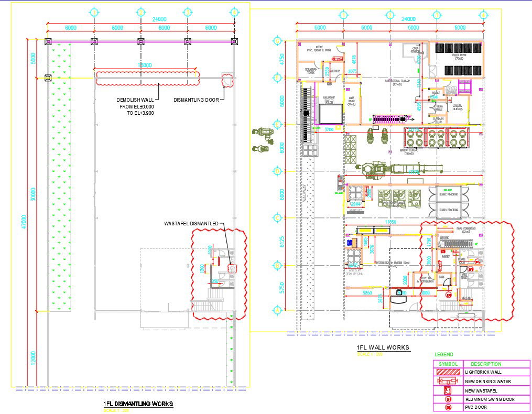
Task: Select a column marker square on grid line
Action: (x=93, y=41)
